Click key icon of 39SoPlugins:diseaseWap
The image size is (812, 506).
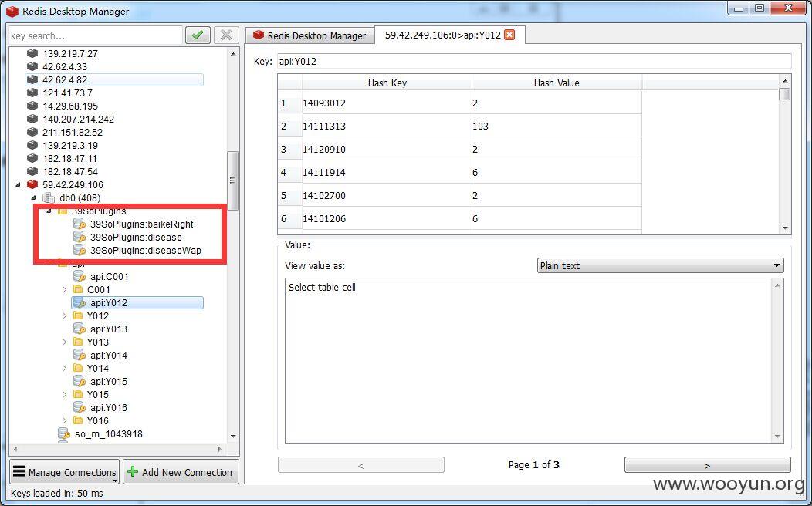80,250
